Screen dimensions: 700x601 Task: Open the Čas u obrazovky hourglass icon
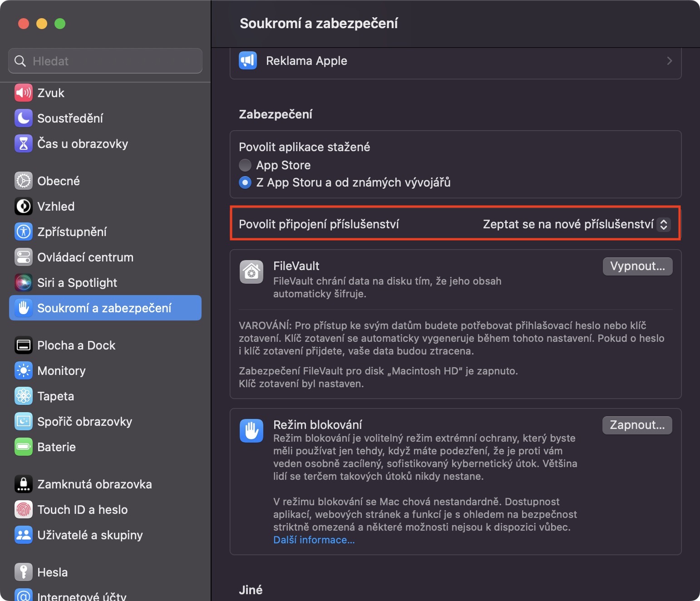[24, 144]
